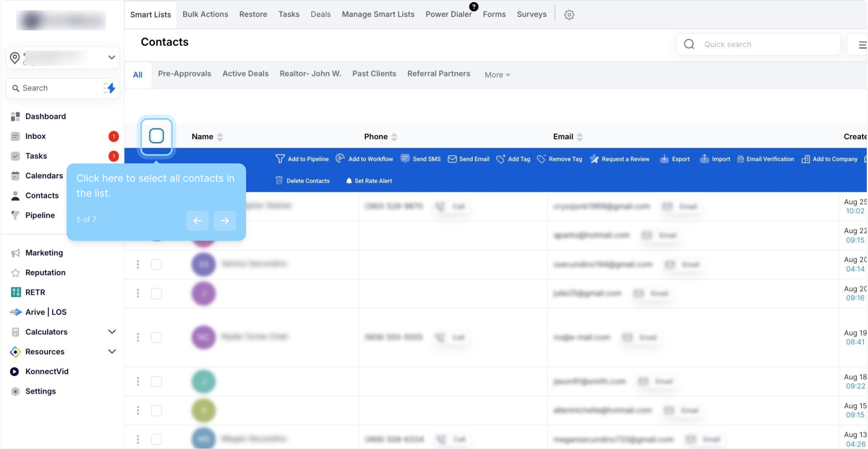Open Pipeline from the sidebar
The height and width of the screenshot is (449, 868).
pyautogui.click(x=40, y=215)
